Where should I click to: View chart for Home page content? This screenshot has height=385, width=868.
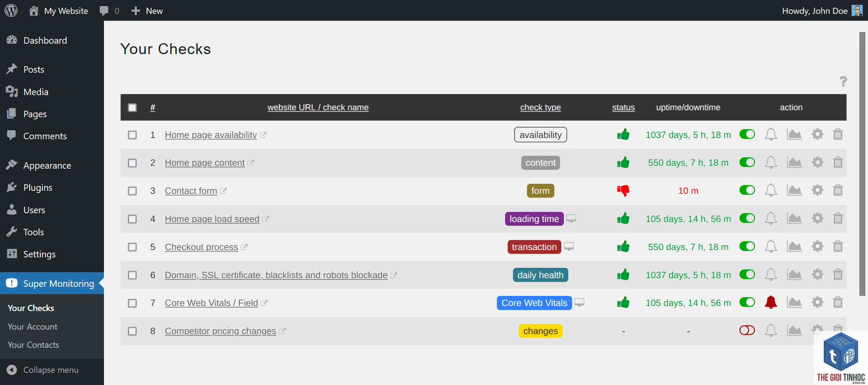[x=794, y=163]
